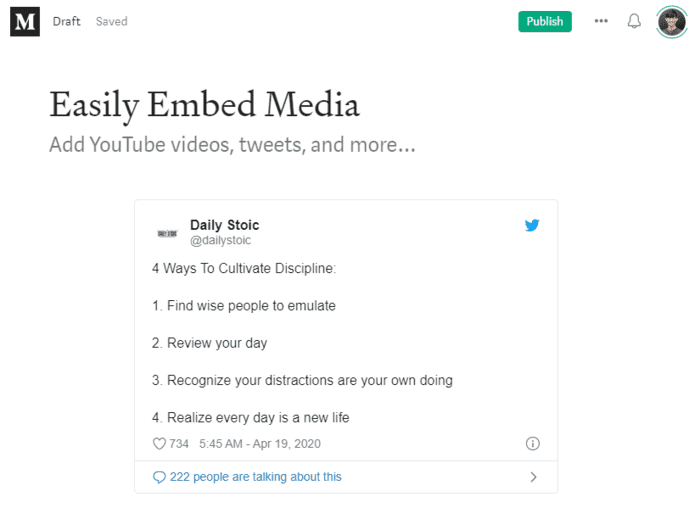Viewport: 700px width, 519px height.
Task: Click the Medium logo icon
Action: click(x=25, y=21)
